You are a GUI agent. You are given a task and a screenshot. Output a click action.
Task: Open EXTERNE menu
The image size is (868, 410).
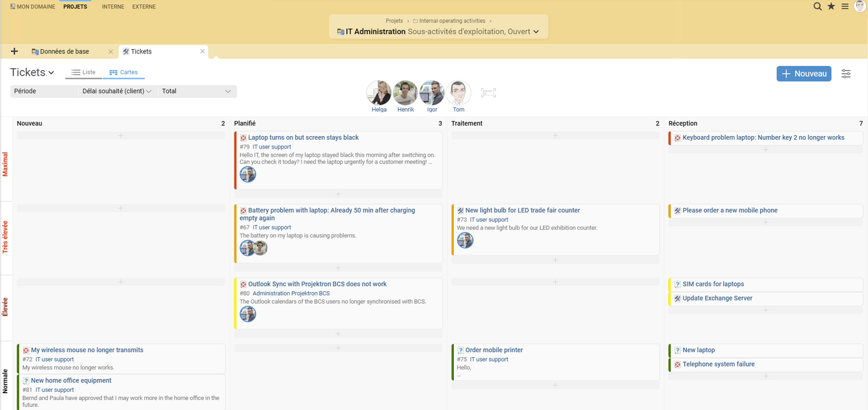tap(144, 7)
